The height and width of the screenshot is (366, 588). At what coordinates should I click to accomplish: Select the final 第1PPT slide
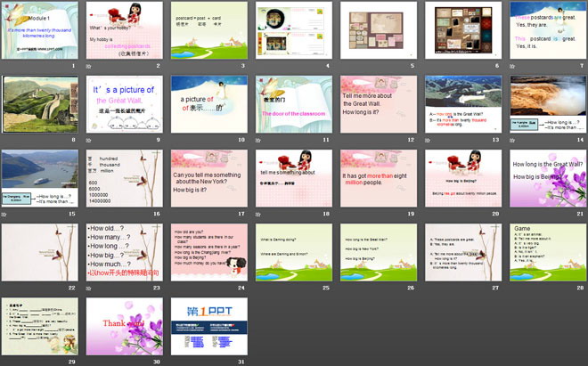click(x=208, y=327)
